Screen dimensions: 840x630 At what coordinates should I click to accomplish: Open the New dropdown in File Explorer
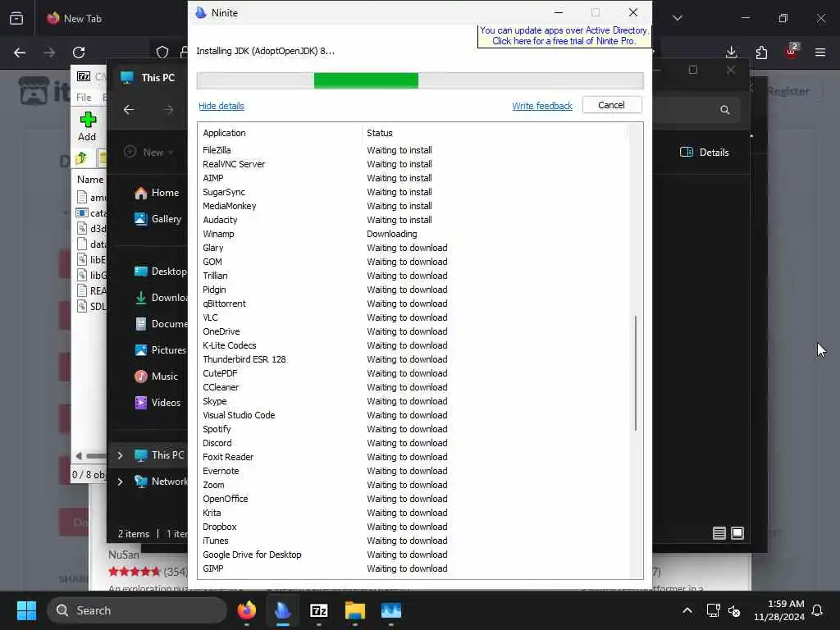[x=148, y=152]
